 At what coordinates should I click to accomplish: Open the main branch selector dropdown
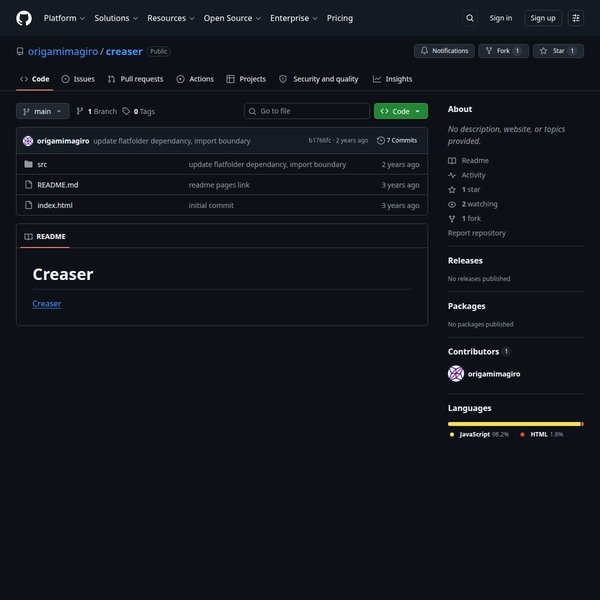point(43,111)
